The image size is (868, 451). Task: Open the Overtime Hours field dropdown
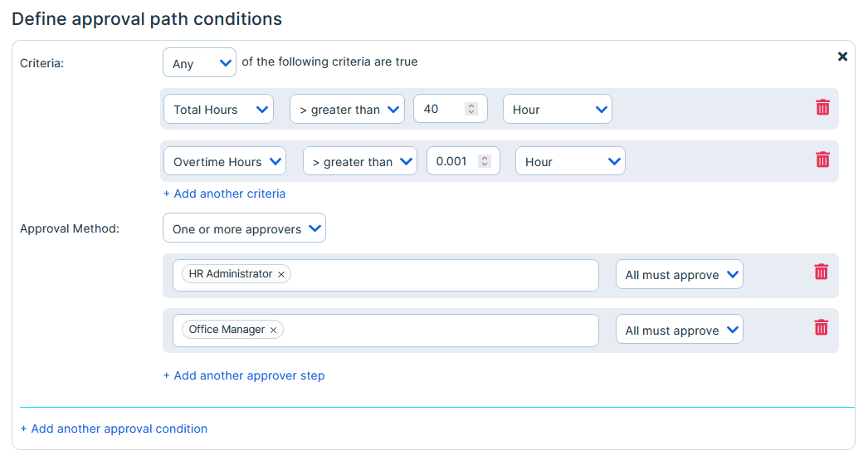click(225, 161)
